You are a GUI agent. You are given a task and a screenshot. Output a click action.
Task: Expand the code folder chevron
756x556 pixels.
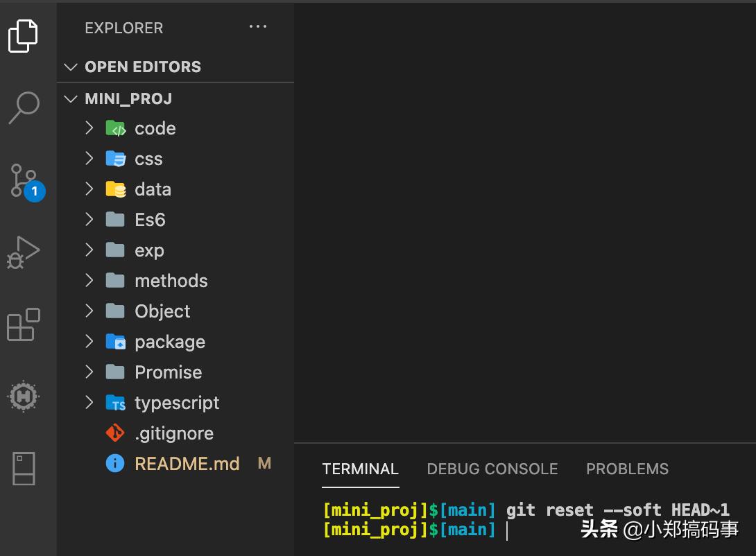click(x=89, y=128)
